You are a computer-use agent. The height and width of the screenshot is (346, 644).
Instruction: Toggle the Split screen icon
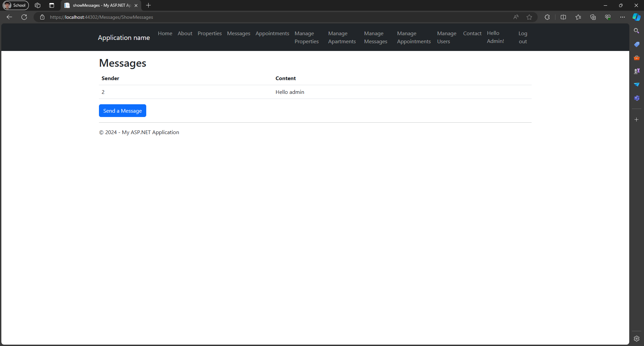563,17
